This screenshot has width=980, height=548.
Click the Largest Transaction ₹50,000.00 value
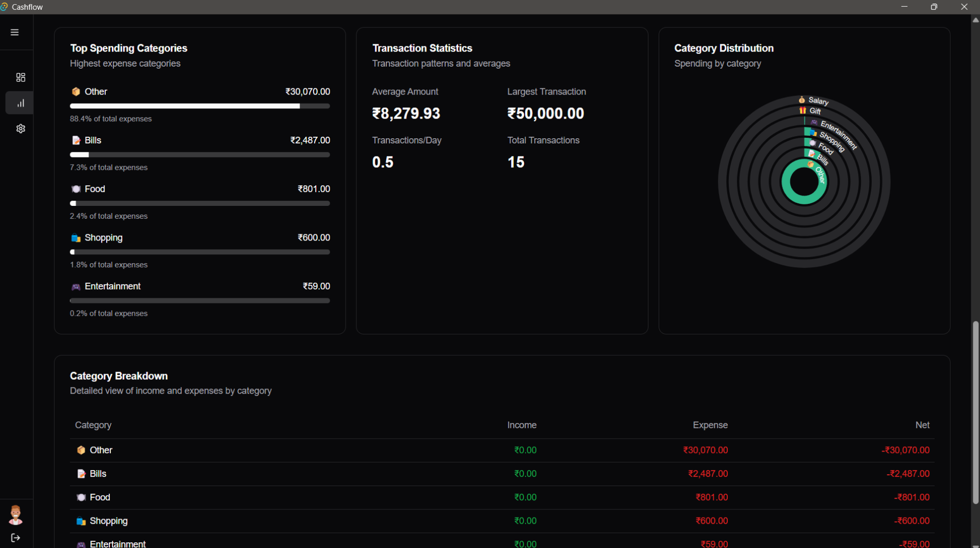coord(545,114)
